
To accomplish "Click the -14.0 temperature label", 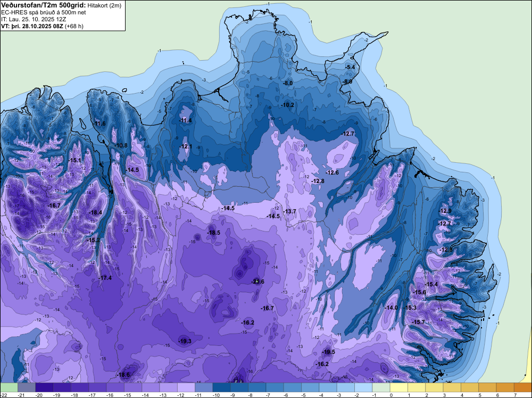I will coord(391,308).
